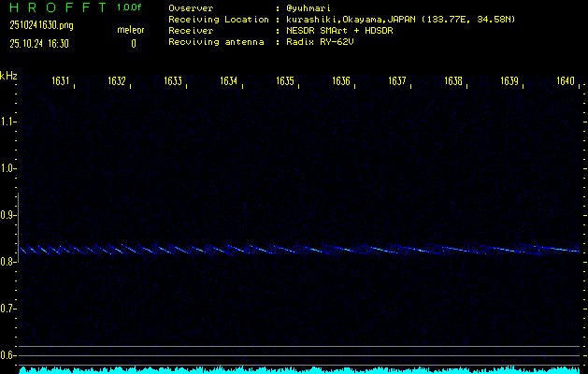Click the meteor count label
The image size is (588, 374).
(x=131, y=30)
